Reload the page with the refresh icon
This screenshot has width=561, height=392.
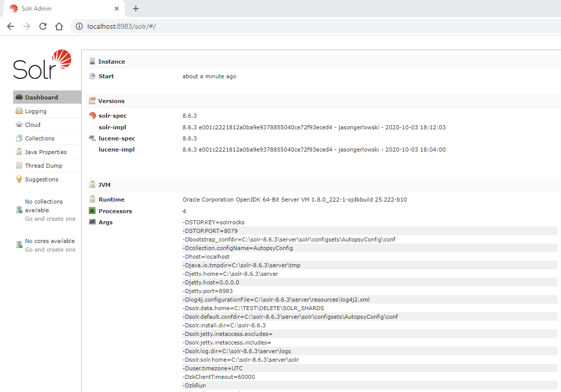[42, 26]
